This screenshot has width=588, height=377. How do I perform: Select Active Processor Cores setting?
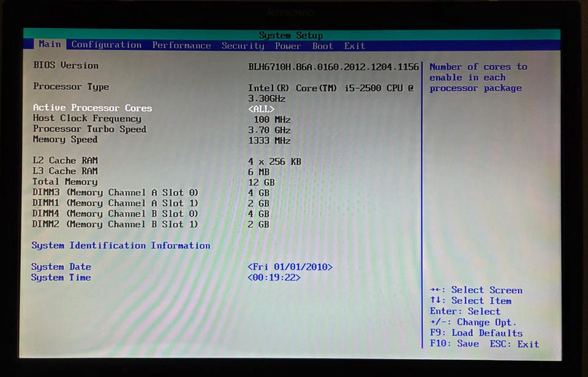pyautogui.click(x=92, y=108)
